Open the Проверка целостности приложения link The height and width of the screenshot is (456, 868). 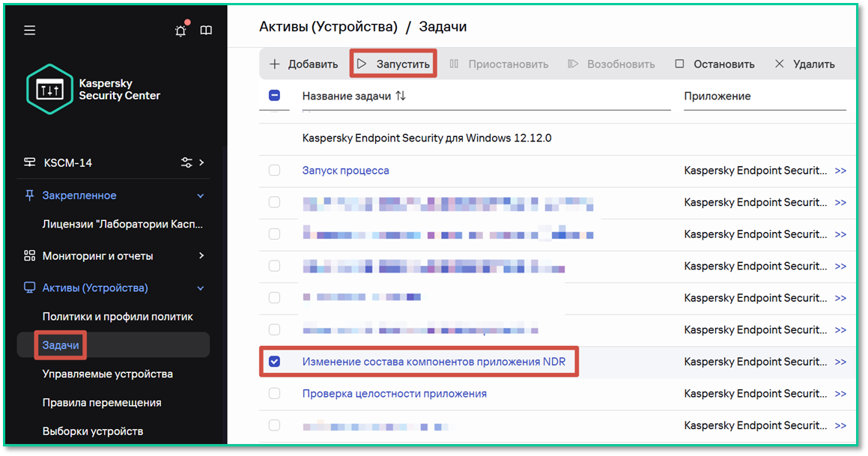[395, 394]
